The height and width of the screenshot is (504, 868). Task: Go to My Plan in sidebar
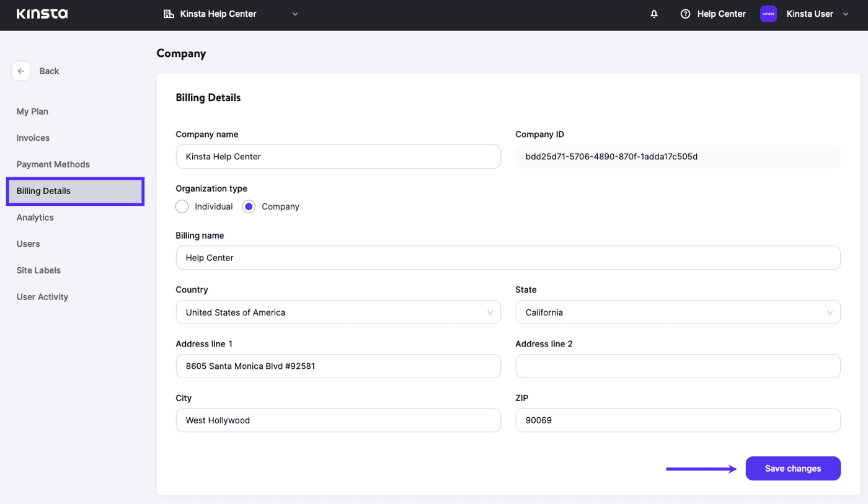pyautogui.click(x=32, y=112)
